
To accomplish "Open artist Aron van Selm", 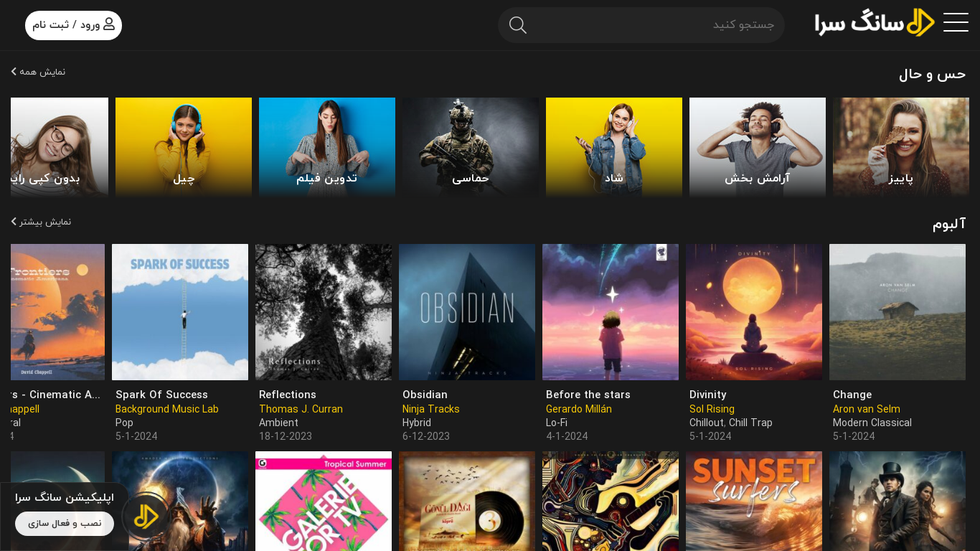I will point(867,409).
